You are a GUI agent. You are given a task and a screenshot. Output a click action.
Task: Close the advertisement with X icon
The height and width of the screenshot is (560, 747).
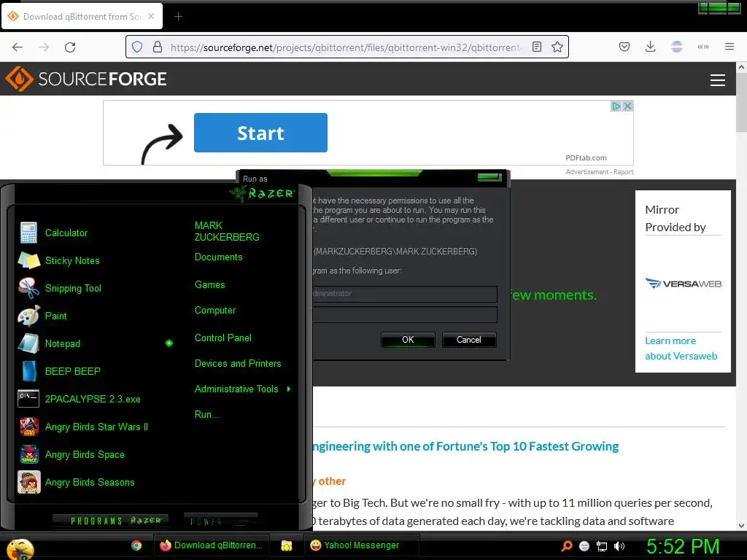(628, 106)
